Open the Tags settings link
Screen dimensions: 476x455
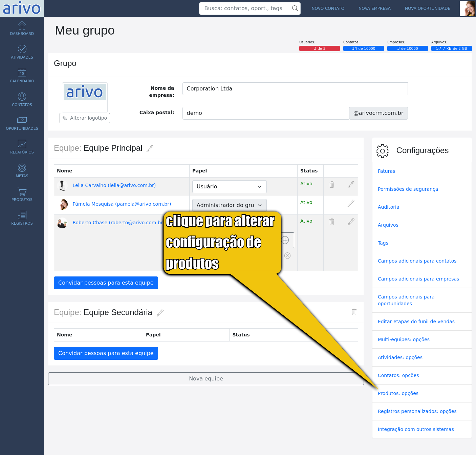tap(383, 243)
